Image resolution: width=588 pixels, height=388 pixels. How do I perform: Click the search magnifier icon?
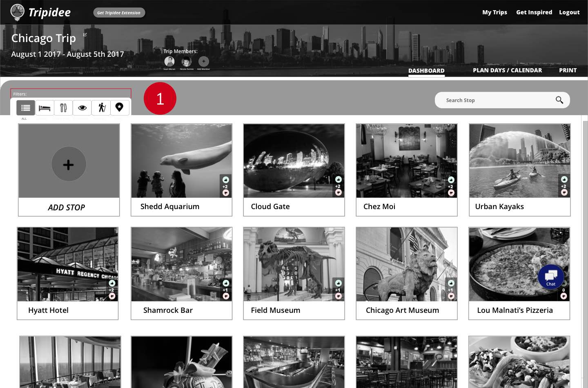point(559,100)
